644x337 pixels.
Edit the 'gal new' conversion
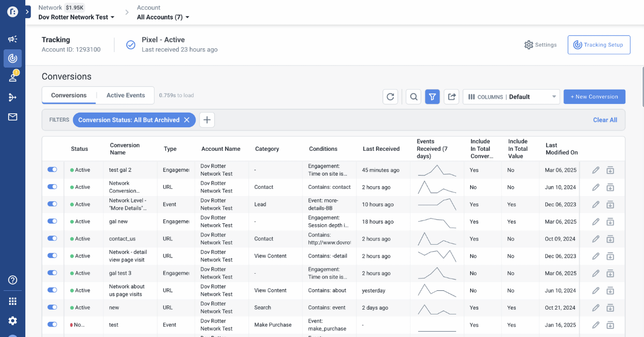595,222
